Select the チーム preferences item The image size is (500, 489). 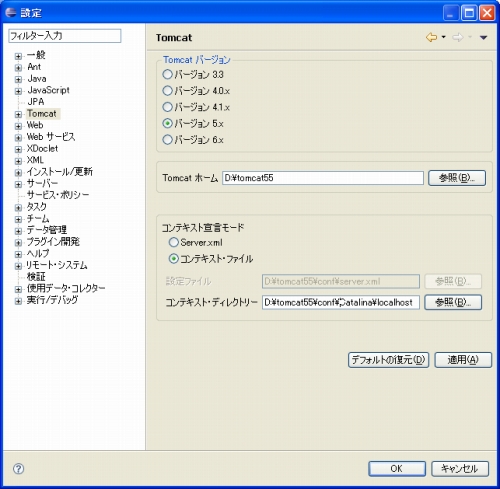(38, 218)
